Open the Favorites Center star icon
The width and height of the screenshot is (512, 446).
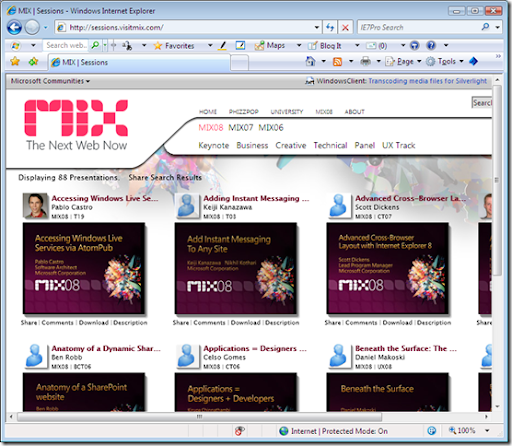[15, 61]
